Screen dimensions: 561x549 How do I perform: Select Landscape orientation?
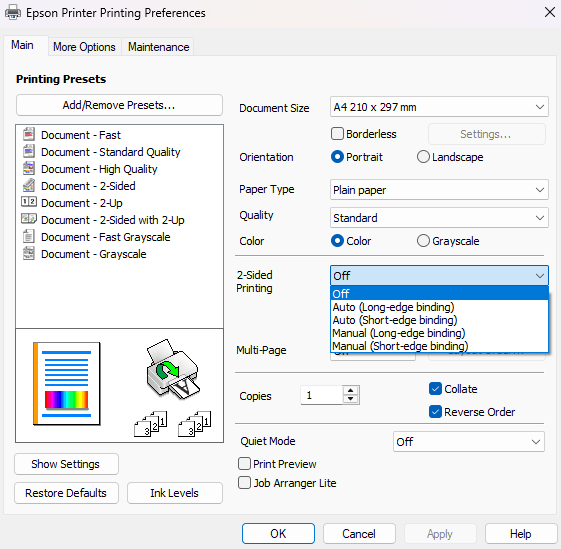coord(423,157)
